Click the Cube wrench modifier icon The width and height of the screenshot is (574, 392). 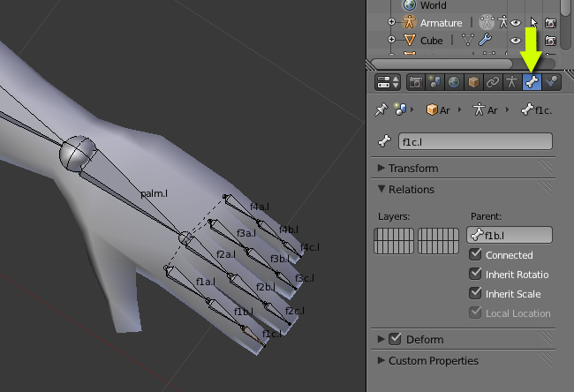[x=486, y=40]
